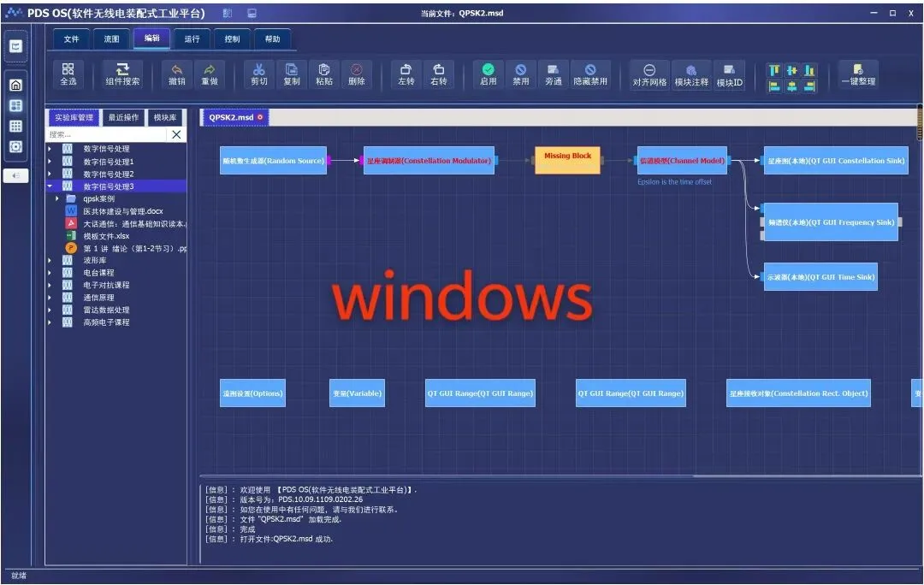Run 一键整理 auto-arrange
Image resolution: width=924 pixels, height=585 pixels.
[x=859, y=74]
